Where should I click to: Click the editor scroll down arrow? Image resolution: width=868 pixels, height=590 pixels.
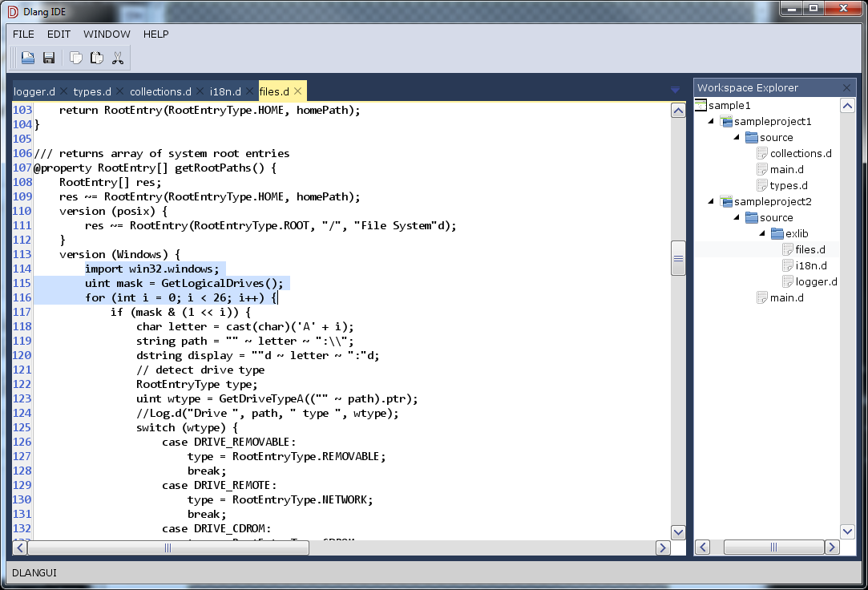(678, 532)
